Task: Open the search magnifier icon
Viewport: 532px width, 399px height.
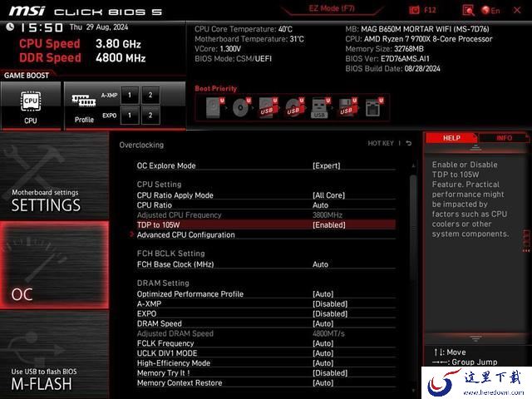Action: point(468,10)
